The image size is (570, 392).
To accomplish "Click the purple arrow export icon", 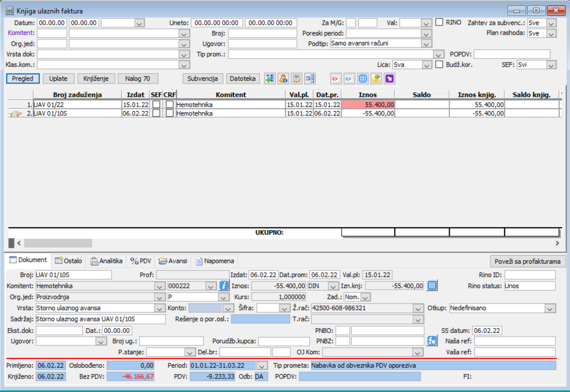I will [x=390, y=79].
